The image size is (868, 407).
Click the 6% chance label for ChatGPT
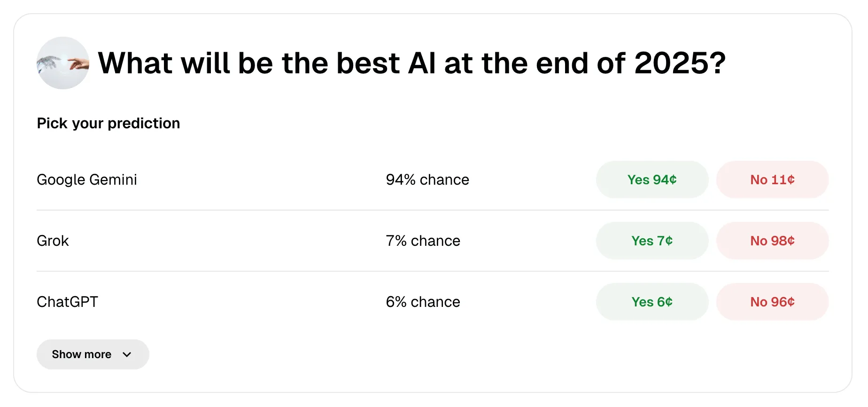click(422, 302)
